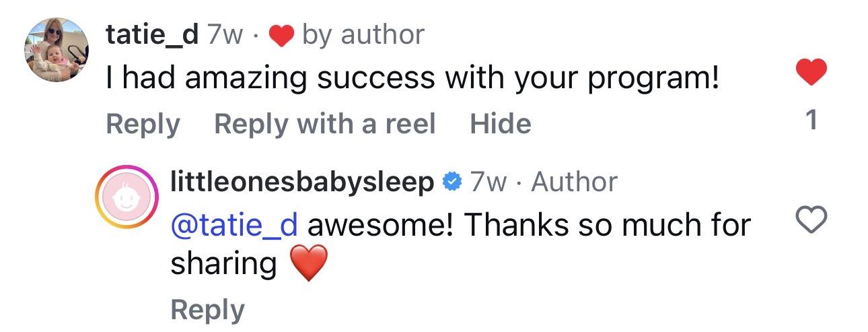Screen dimensions: 868x332
Task: Open the littleonesbabysleep username link
Action: [x=302, y=182]
